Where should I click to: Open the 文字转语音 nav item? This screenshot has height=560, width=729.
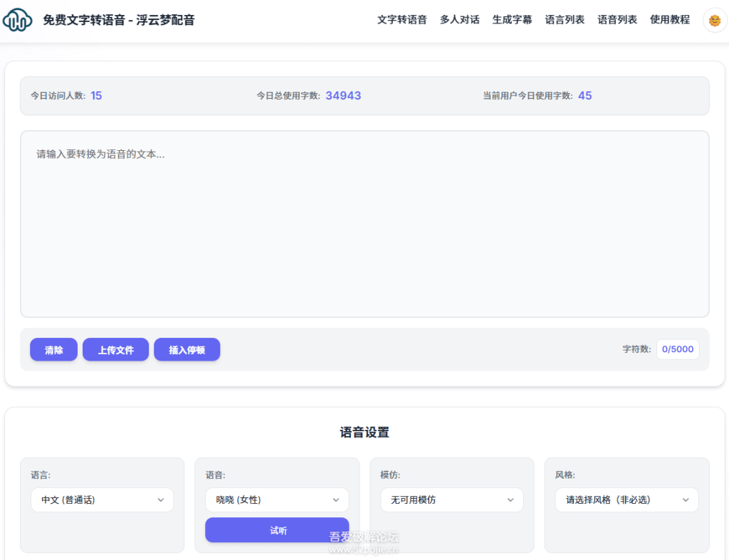402,20
